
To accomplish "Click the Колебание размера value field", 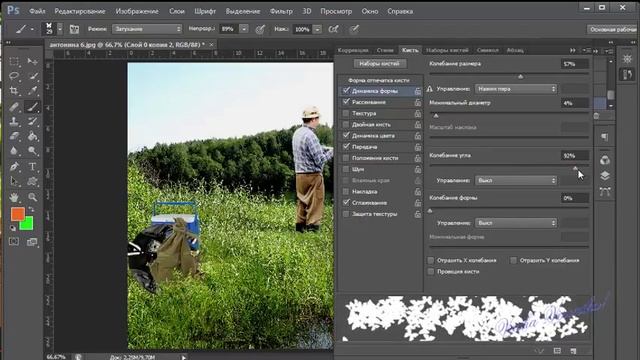I will 575,64.
